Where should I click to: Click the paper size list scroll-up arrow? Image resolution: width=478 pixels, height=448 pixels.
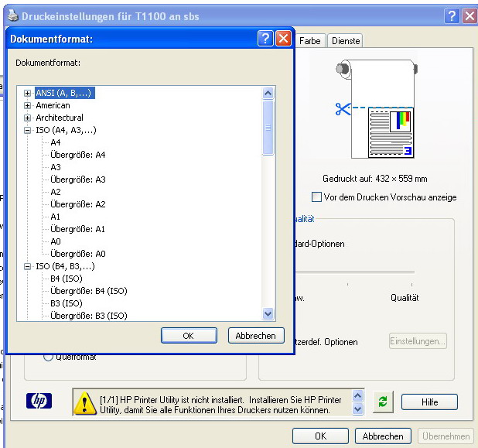click(x=268, y=93)
